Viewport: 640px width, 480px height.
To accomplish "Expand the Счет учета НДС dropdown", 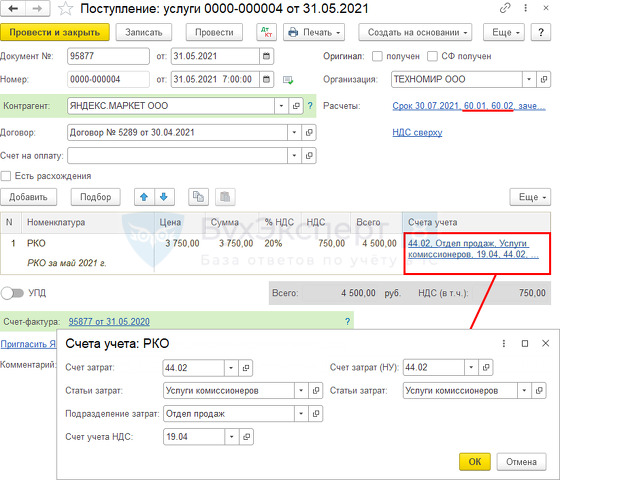I will [231, 437].
